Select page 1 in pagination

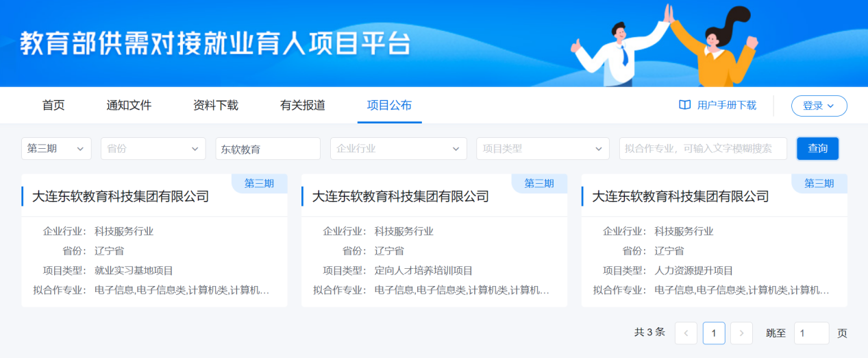tap(714, 333)
